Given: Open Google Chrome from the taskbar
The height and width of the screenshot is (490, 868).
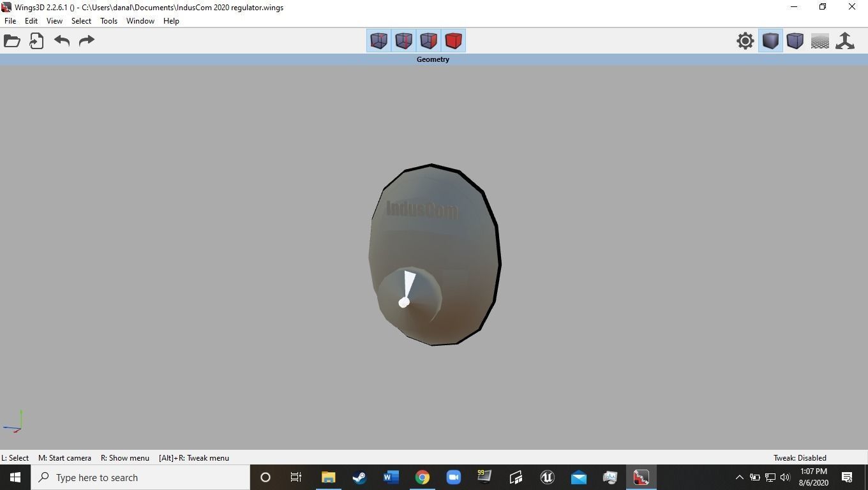Looking at the screenshot, I should click(x=422, y=477).
